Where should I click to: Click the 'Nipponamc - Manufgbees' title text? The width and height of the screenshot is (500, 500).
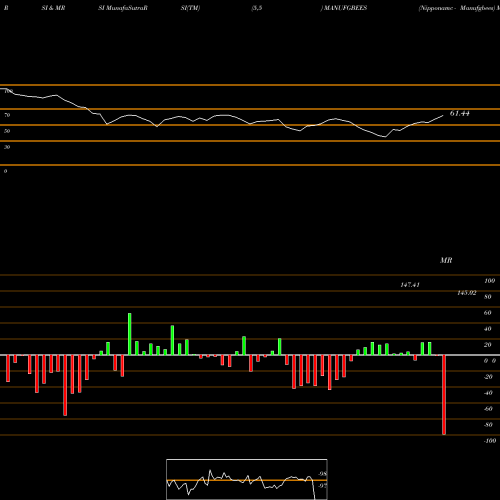(x=457, y=8)
